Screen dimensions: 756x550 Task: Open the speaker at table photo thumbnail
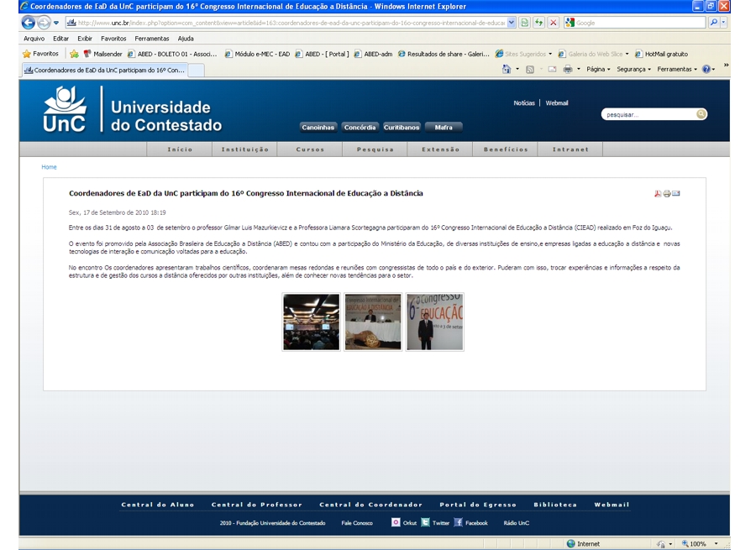373,322
